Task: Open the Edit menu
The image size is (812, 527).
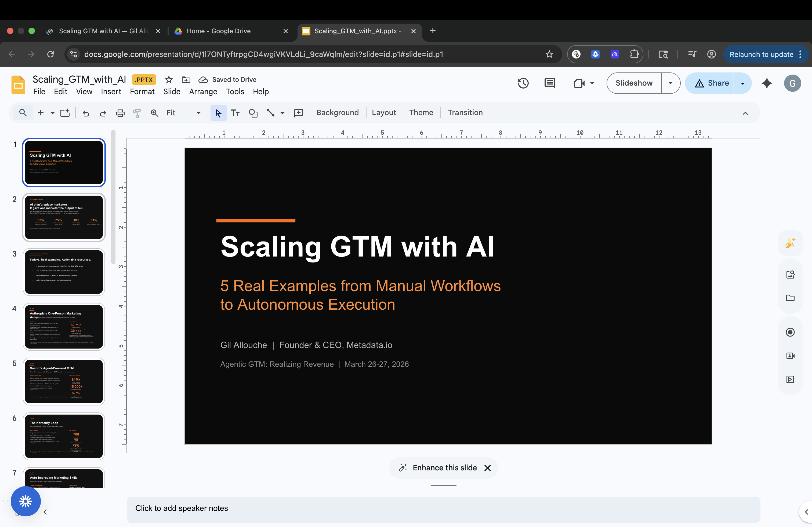Action: coord(60,91)
